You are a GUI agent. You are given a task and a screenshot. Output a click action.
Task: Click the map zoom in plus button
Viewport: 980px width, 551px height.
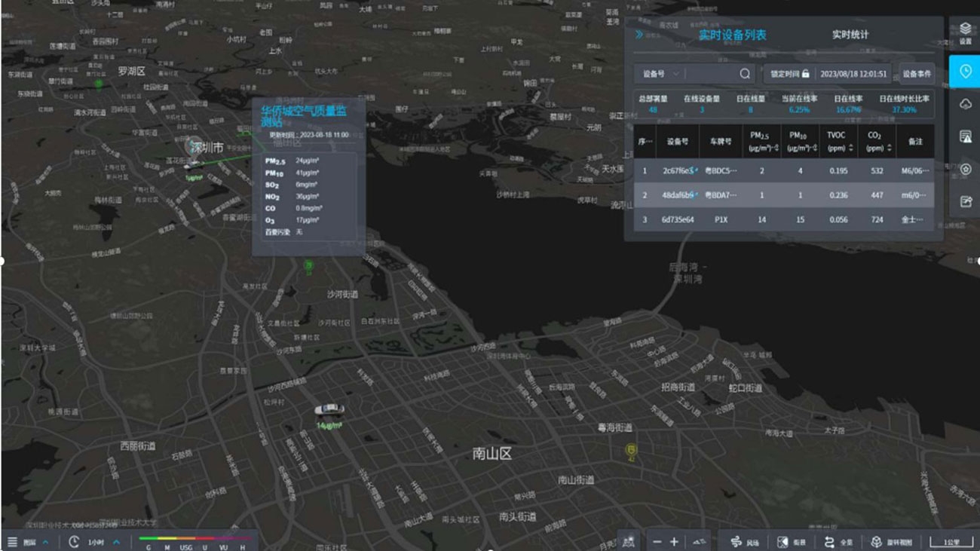pos(674,542)
